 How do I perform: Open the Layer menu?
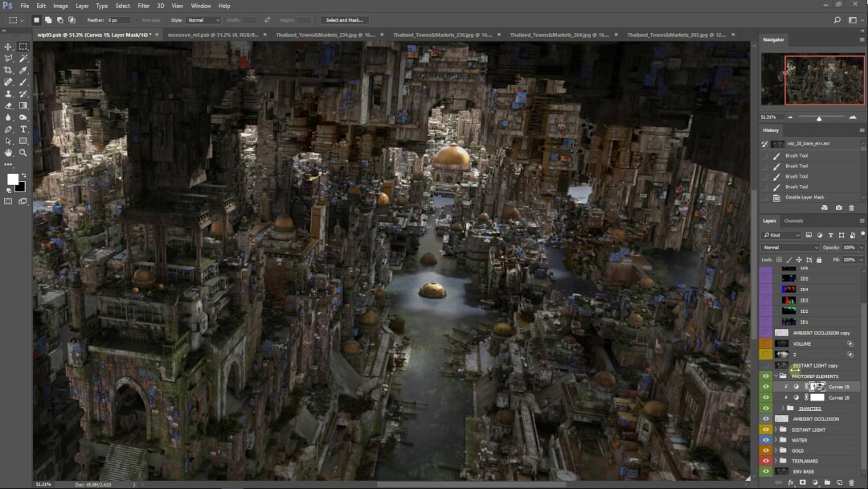pyautogui.click(x=82, y=6)
